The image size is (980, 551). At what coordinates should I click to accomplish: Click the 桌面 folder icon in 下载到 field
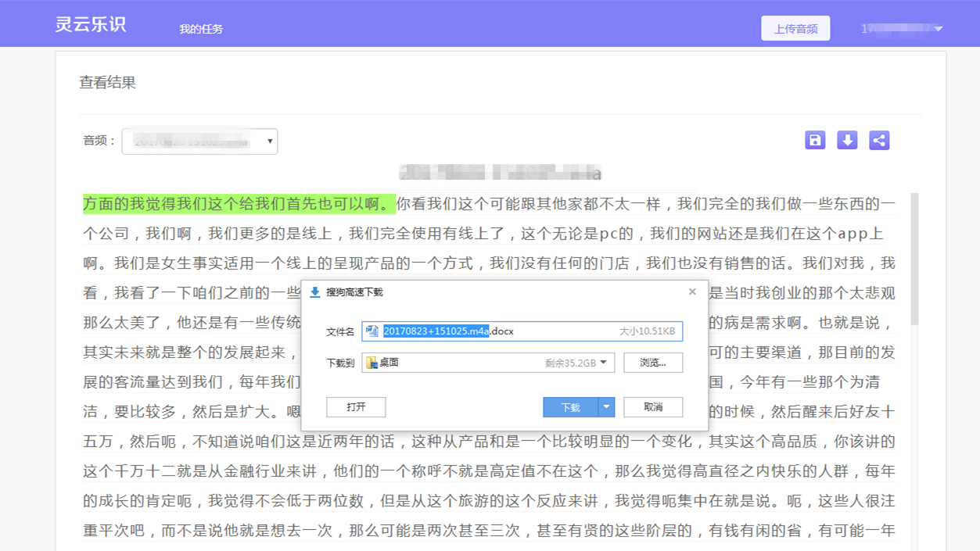[372, 363]
